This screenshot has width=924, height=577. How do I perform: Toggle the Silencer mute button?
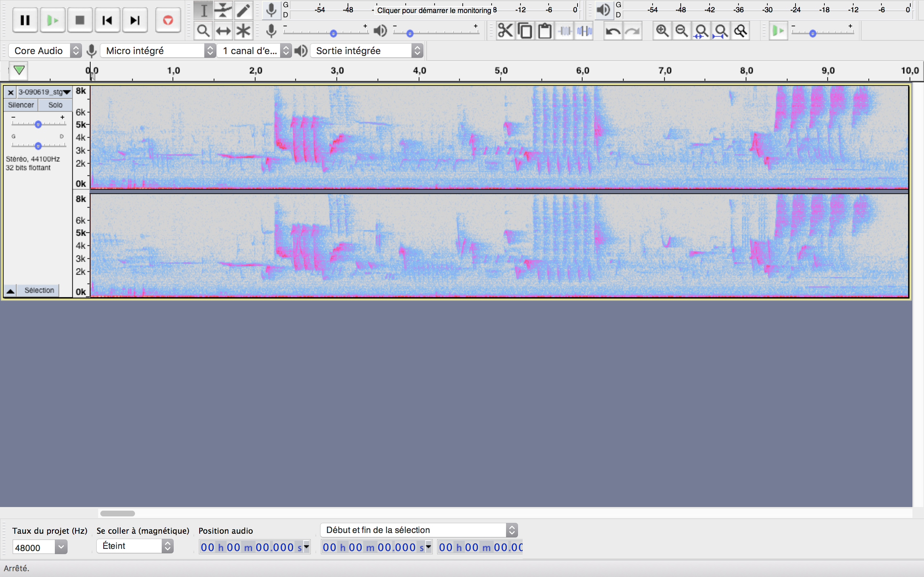tap(21, 105)
